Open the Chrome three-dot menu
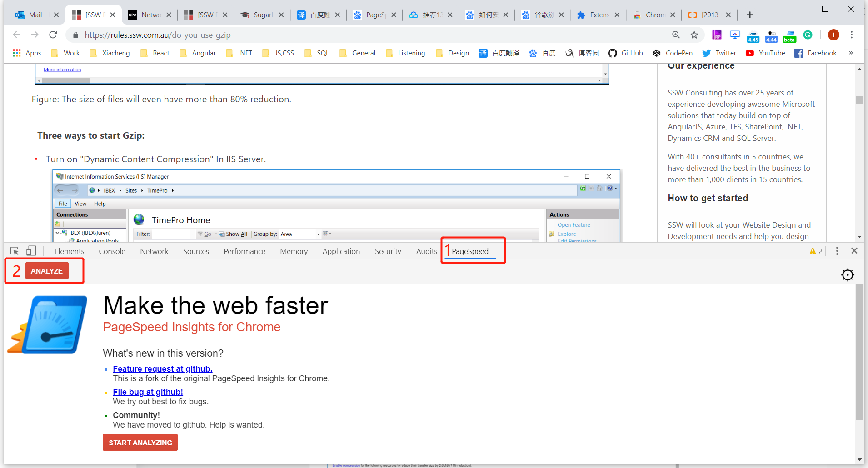Screen dimensions: 868x468 tap(852, 35)
